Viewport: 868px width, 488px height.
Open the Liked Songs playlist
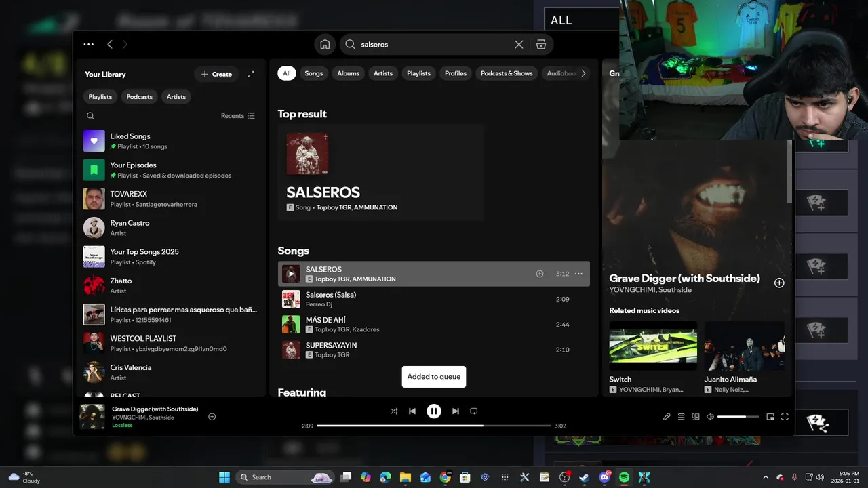[170, 141]
